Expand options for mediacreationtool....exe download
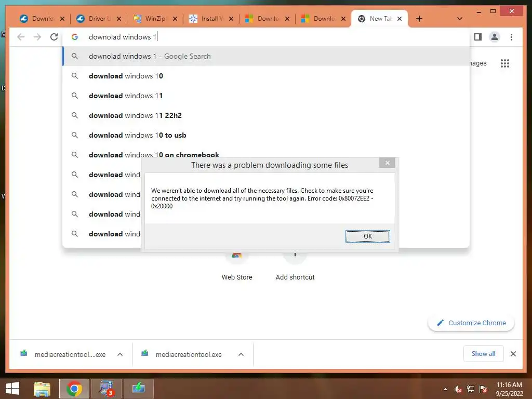The image size is (532, 399). (120, 354)
